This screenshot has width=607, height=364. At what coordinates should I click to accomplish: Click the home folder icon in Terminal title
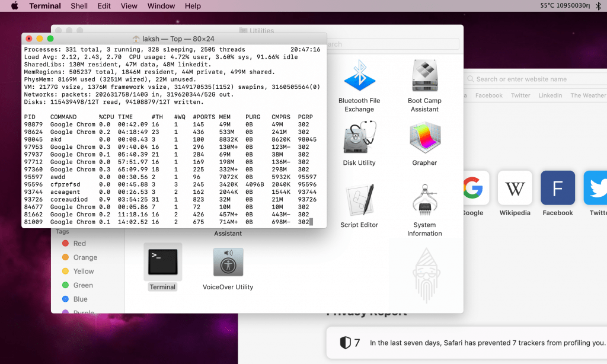coord(136,39)
